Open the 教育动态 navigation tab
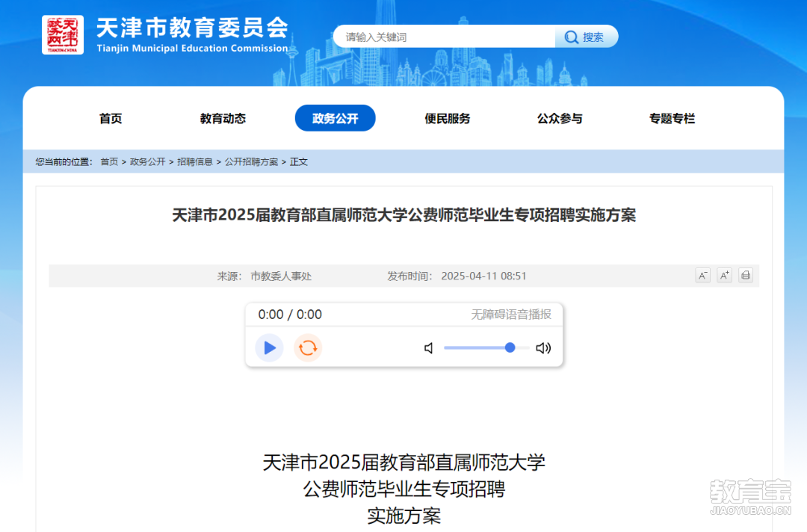The image size is (807, 532). [x=223, y=118]
